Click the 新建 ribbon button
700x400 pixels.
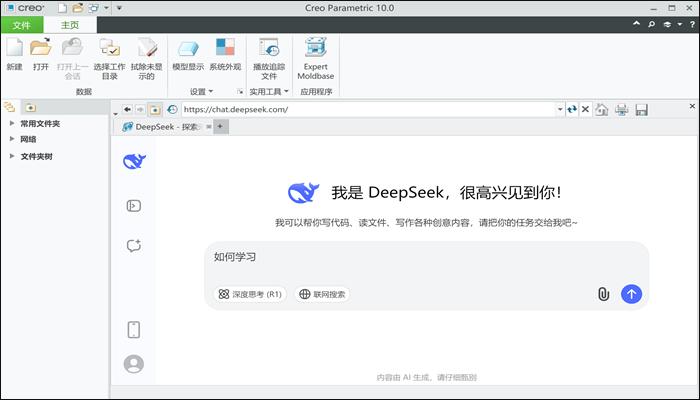point(14,54)
